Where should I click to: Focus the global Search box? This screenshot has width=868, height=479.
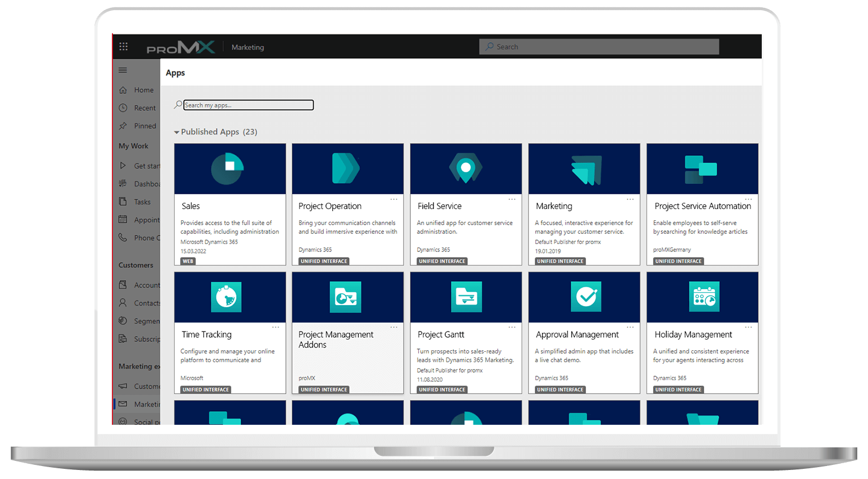tap(599, 46)
